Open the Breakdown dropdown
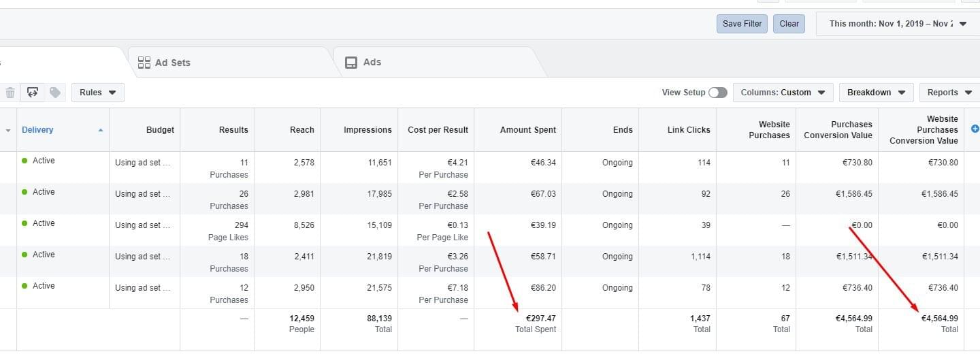 click(875, 93)
